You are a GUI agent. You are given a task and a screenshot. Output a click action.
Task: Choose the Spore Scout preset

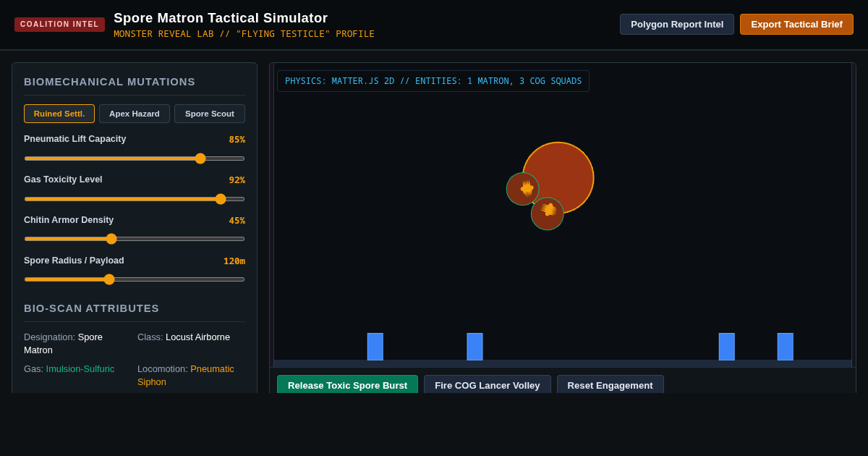tap(210, 114)
